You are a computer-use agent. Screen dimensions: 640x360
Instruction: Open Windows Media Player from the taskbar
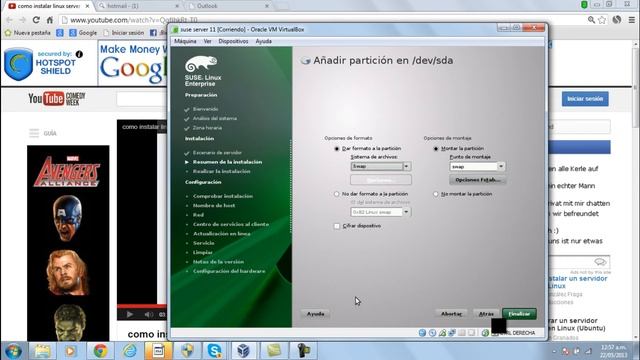click(70, 351)
